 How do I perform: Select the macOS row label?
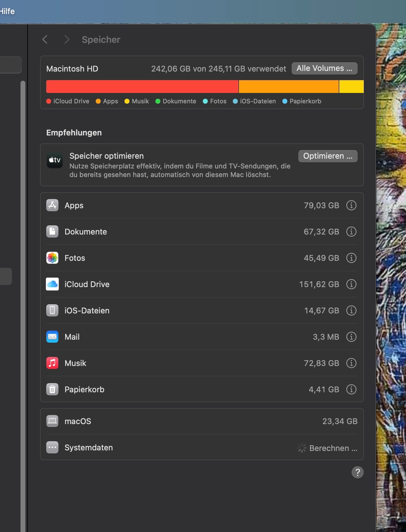78,421
